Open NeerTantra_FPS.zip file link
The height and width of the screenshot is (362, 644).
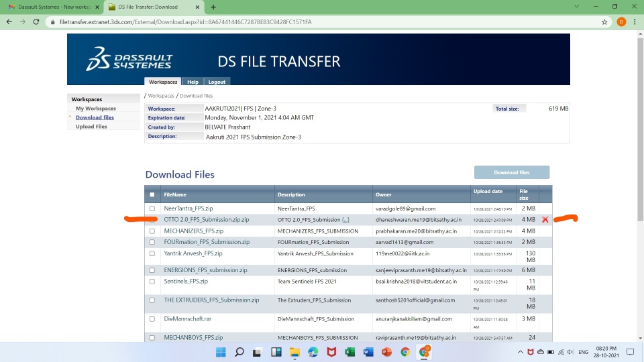point(188,208)
